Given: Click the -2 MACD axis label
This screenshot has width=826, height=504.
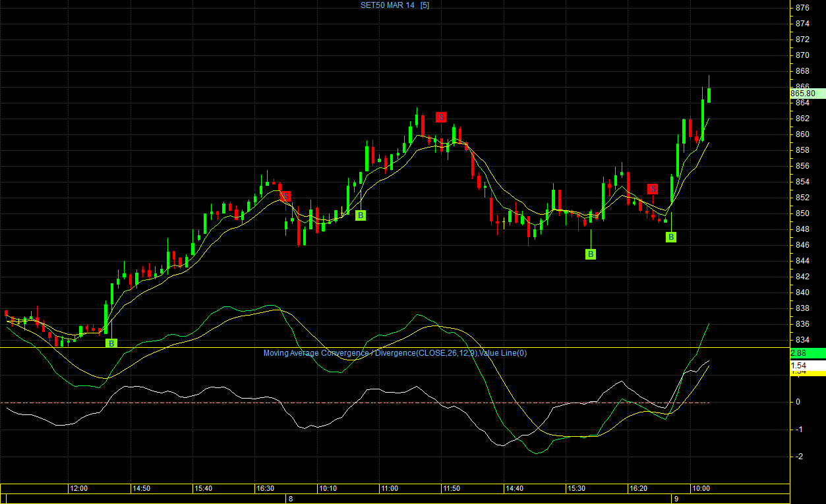Looking at the screenshot, I should tap(799, 457).
